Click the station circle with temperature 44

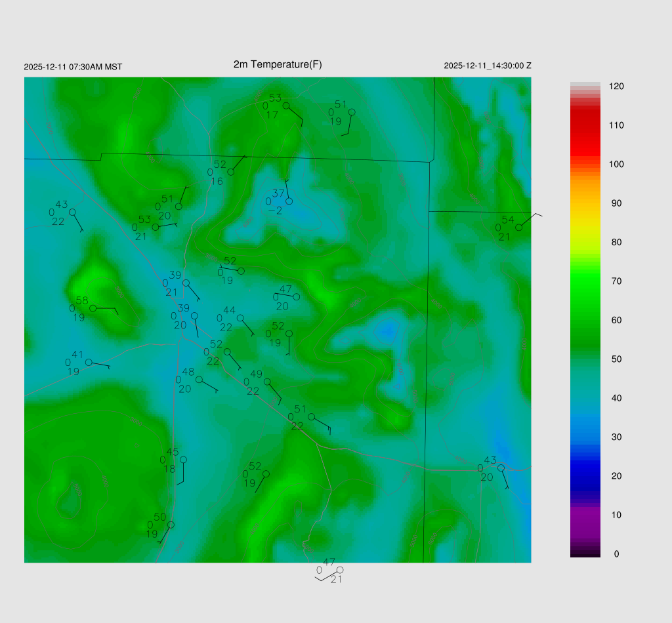(x=240, y=317)
